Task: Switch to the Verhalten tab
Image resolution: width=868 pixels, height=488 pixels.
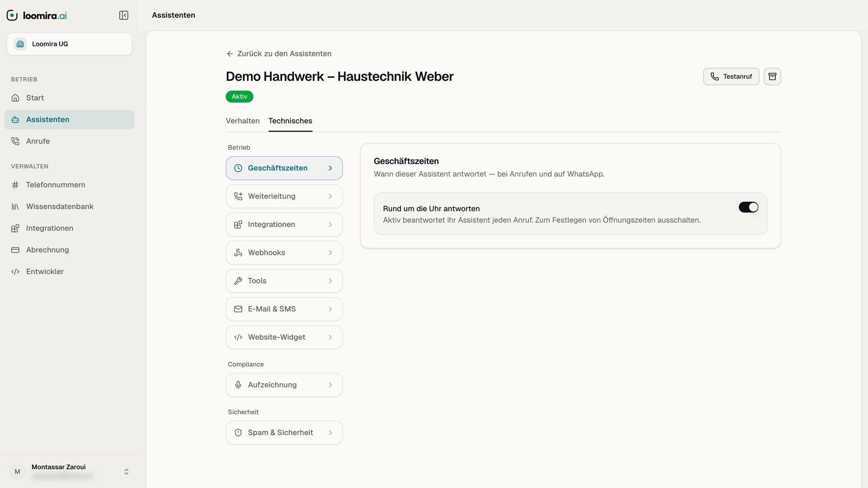Action: (x=243, y=121)
